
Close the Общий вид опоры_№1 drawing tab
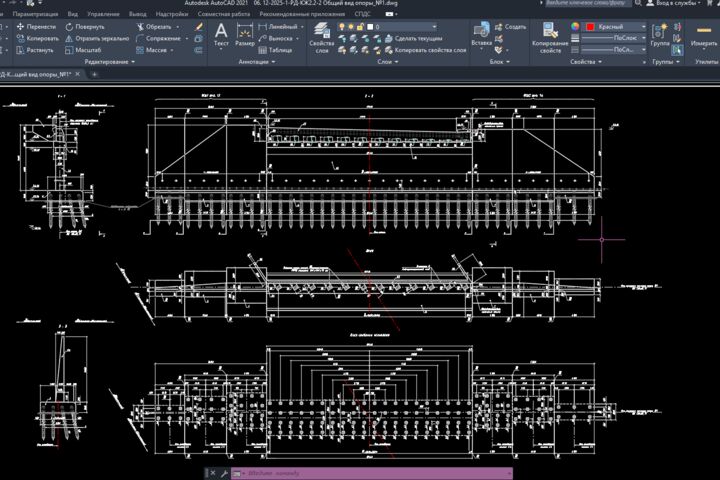click(x=78, y=74)
